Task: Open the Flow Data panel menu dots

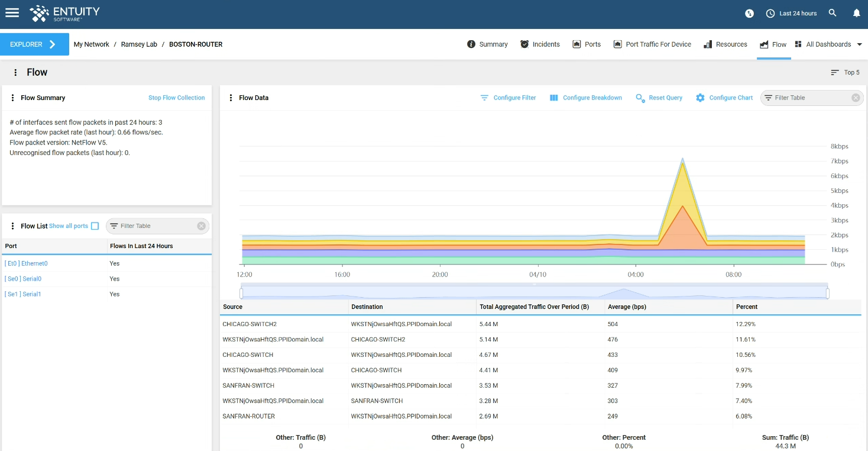Action: pos(231,98)
